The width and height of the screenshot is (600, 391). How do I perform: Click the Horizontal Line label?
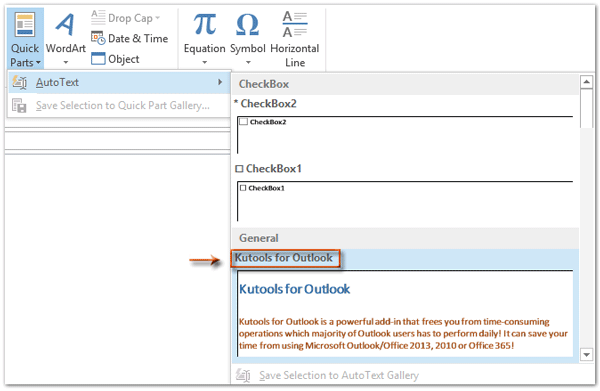(x=295, y=55)
